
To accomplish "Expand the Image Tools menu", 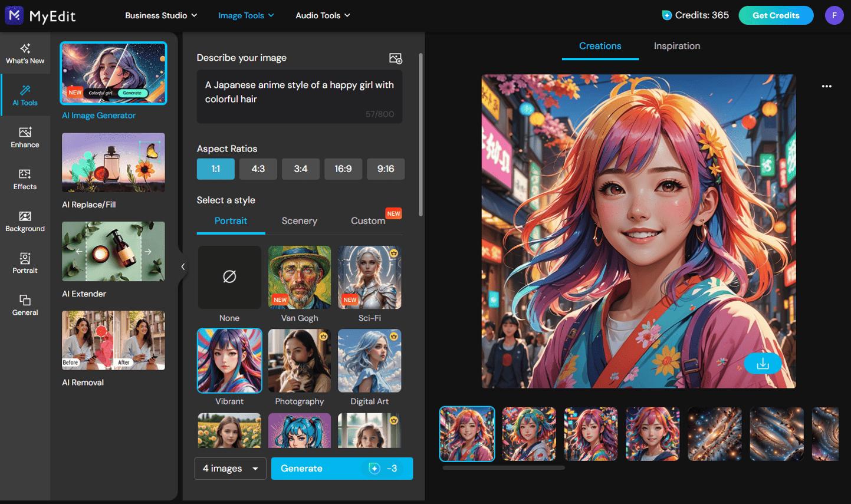I will pyautogui.click(x=246, y=15).
